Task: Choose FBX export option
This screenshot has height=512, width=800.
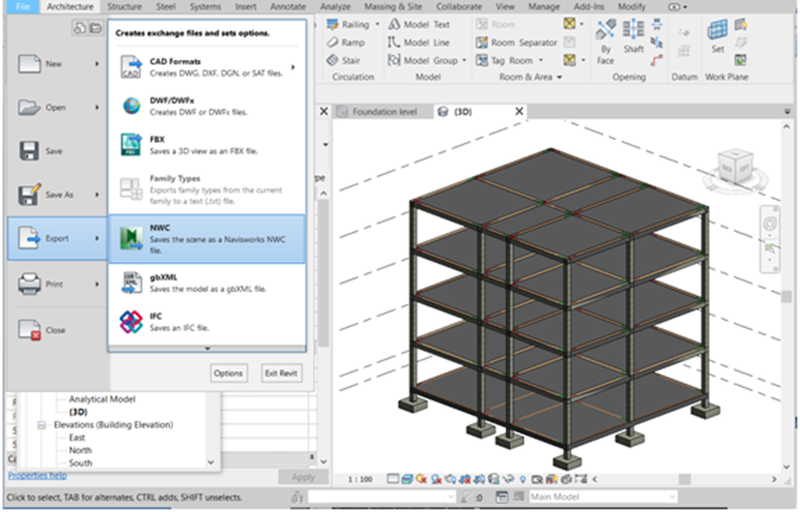Action: click(x=207, y=145)
